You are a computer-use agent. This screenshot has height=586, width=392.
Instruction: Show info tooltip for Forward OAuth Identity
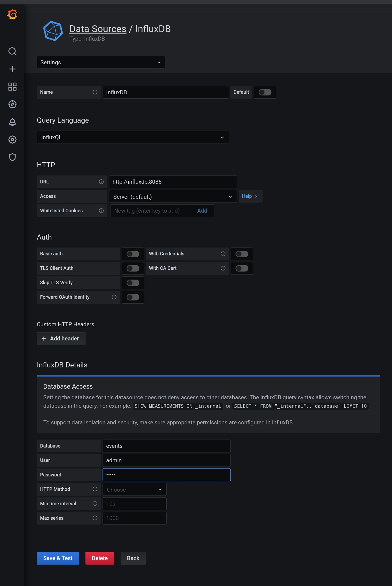[114, 297]
